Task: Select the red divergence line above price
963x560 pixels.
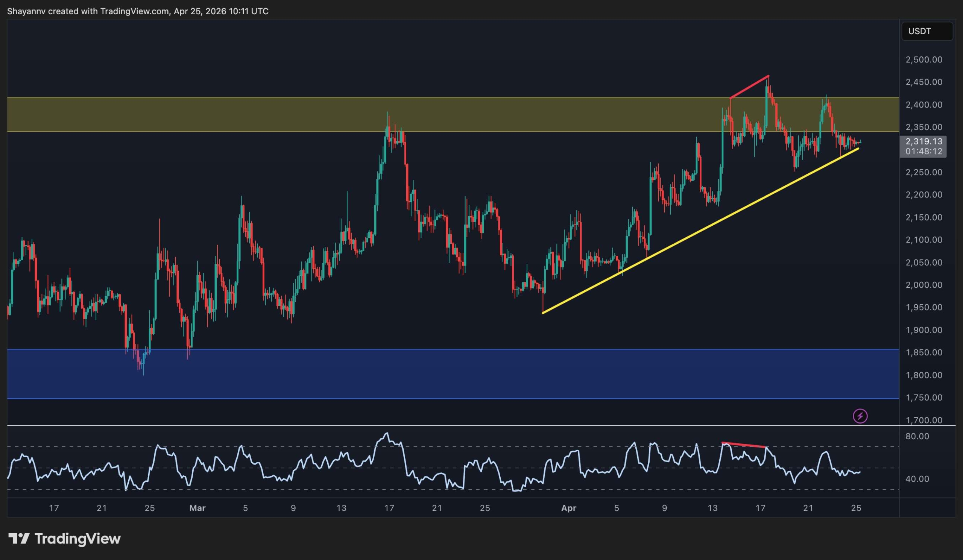Action: click(x=749, y=87)
